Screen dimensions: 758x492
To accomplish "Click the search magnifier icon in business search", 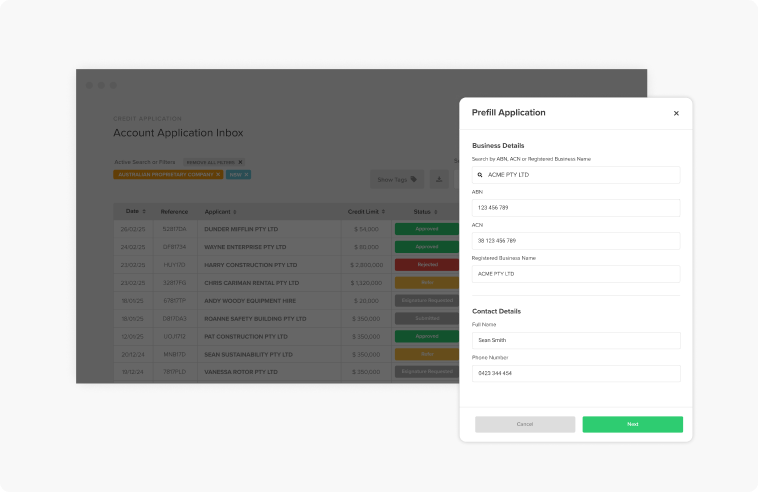I will 480,175.
